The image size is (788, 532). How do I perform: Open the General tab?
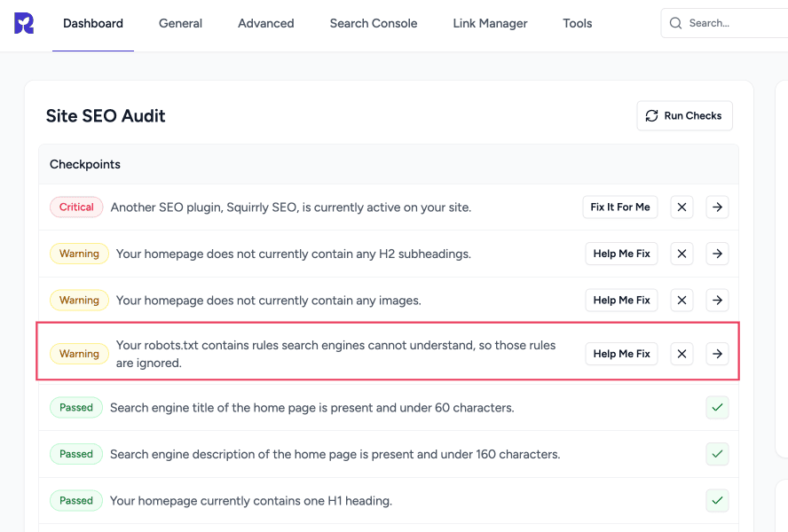point(180,23)
